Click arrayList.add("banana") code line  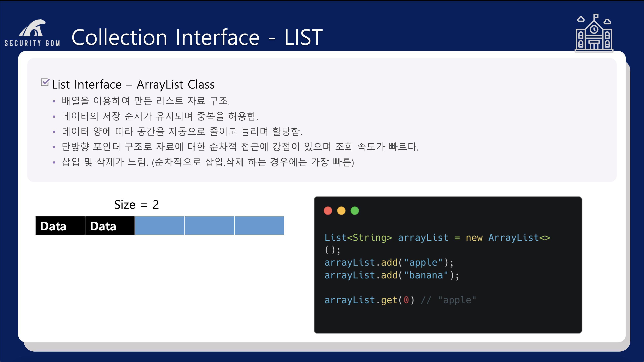tap(392, 275)
